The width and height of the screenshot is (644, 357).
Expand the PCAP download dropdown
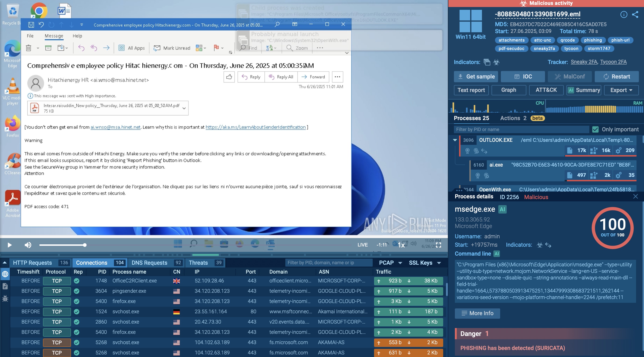coord(400,263)
